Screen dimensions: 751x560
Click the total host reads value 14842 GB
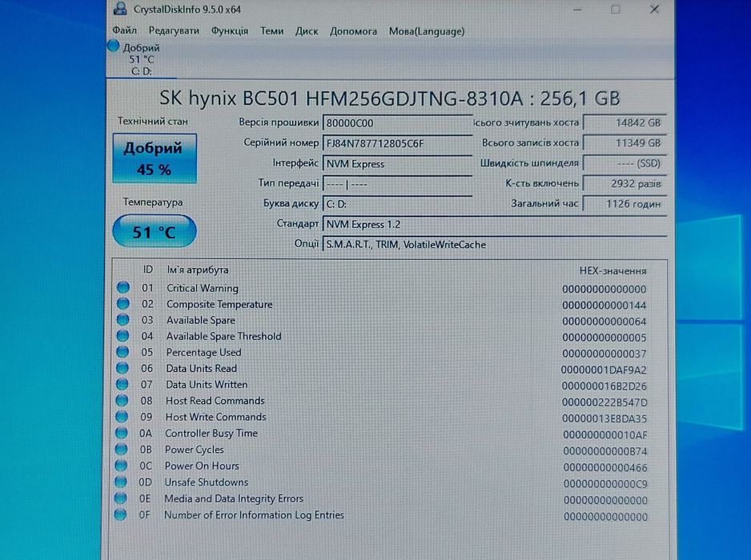(x=624, y=122)
